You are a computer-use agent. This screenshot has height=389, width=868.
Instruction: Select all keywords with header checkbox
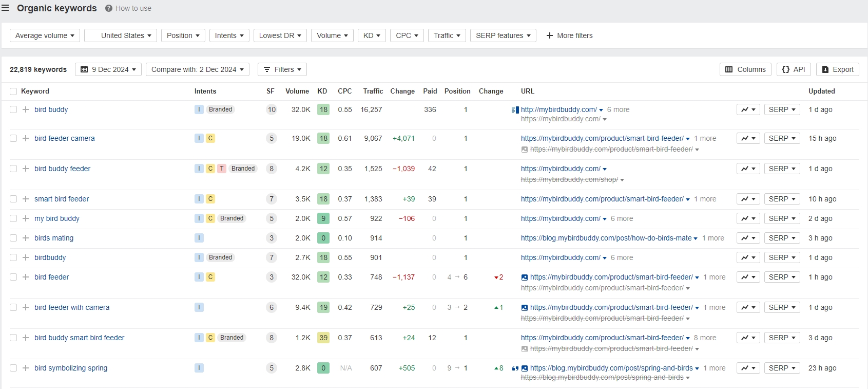[13, 91]
